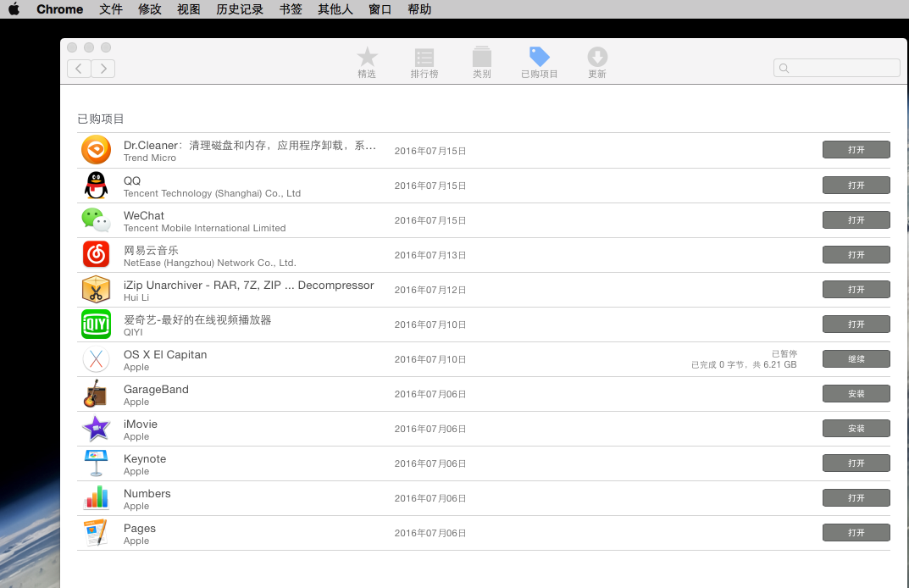Click the 网易云音乐 app name
Viewport: 909px width, 588px height.
click(x=151, y=250)
